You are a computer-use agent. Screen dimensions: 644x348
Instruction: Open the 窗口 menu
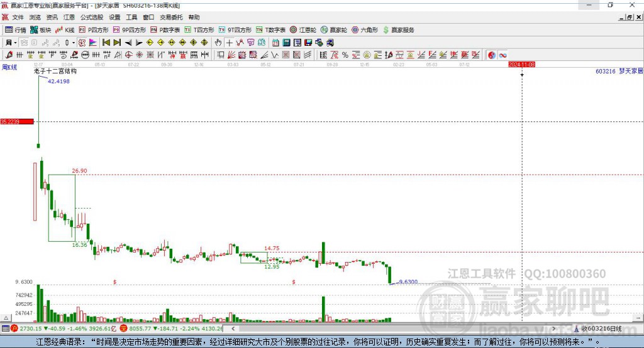point(148,17)
